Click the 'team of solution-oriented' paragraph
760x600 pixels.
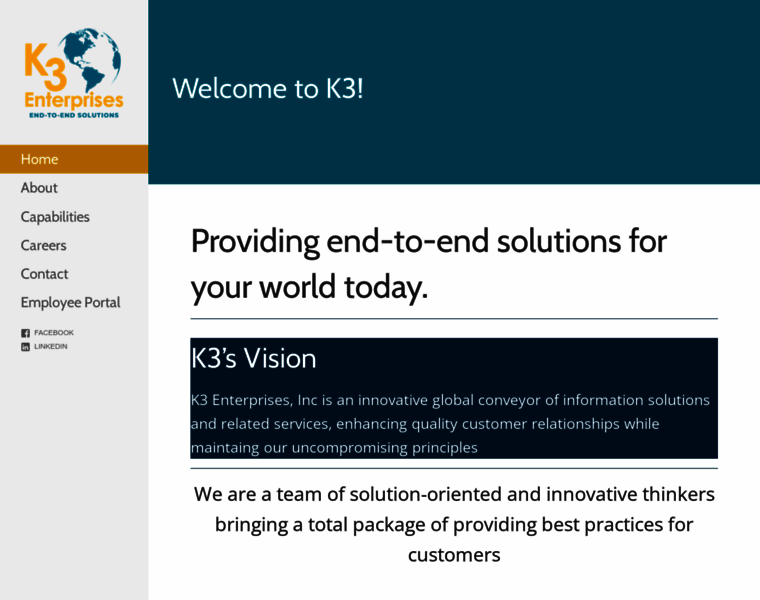click(454, 524)
